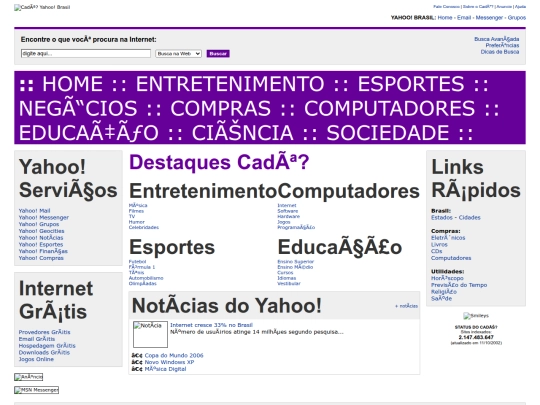Click Estados link under Brasil
Image resolution: width=540 pixels, height=405 pixels.
[442, 218]
